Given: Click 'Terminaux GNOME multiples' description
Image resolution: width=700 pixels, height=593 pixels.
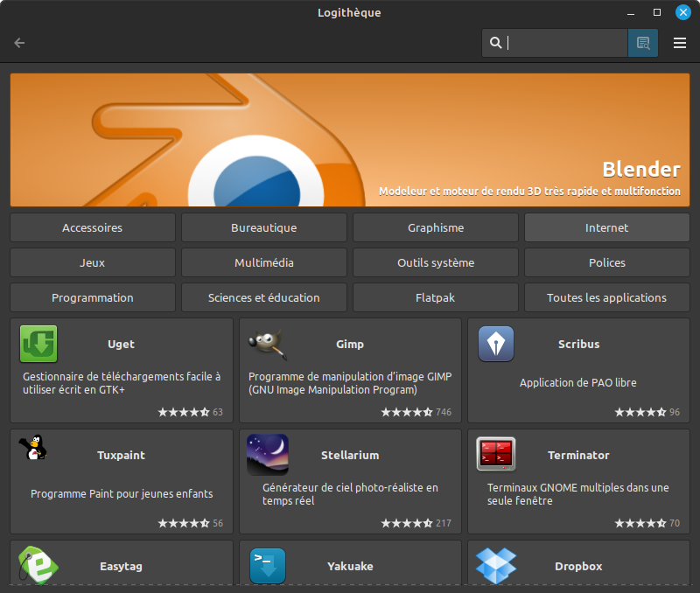Looking at the screenshot, I should (578, 494).
